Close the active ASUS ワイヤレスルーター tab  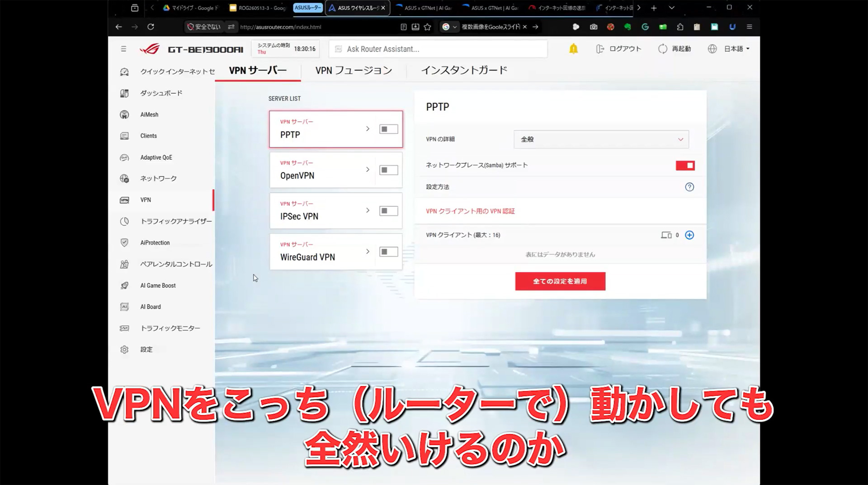pos(383,8)
